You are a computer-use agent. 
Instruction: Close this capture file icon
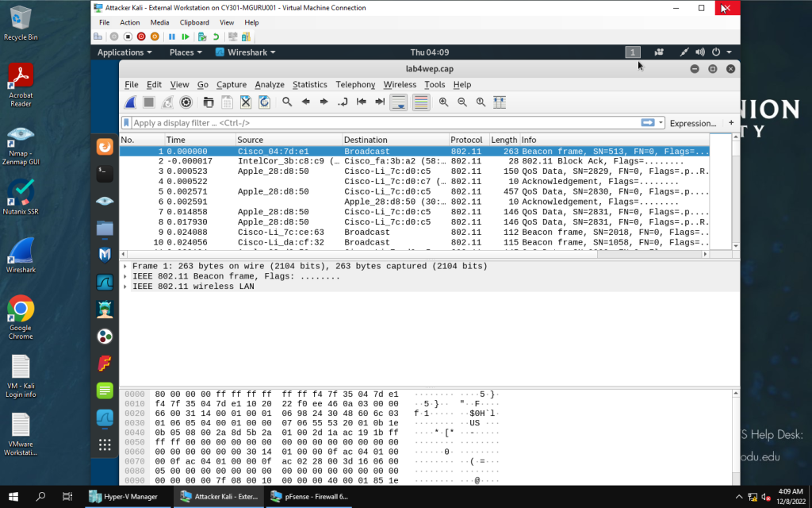click(x=246, y=102)
